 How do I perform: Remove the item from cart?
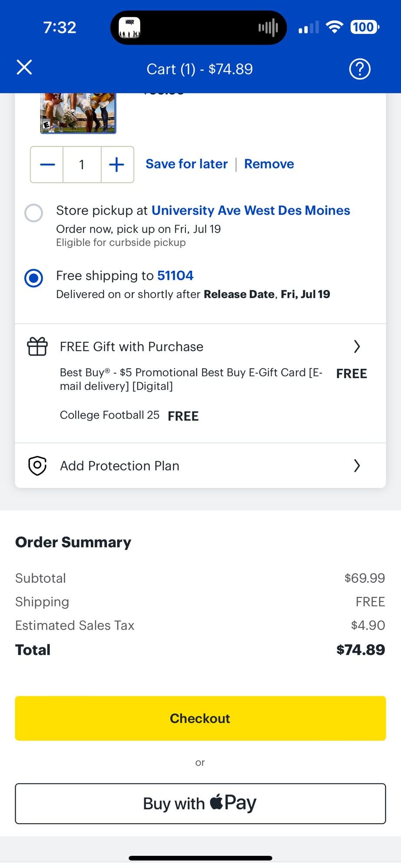click(x=269, y=164)
